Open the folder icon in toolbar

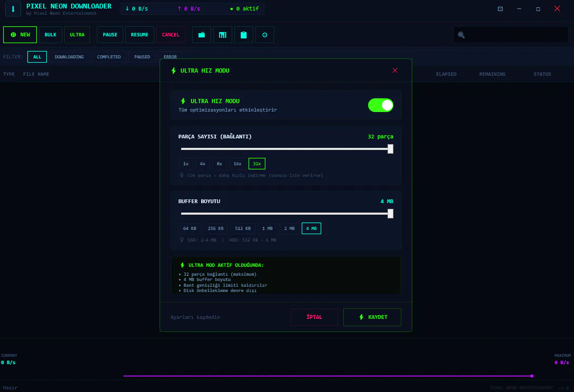[202, 35]
